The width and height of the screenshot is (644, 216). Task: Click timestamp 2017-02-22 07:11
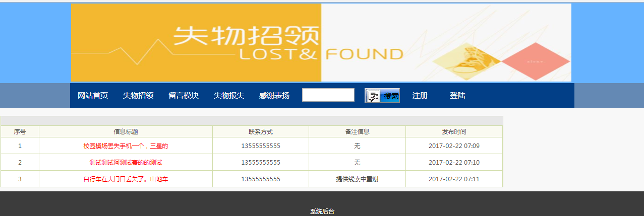click(x=454, y=179)
